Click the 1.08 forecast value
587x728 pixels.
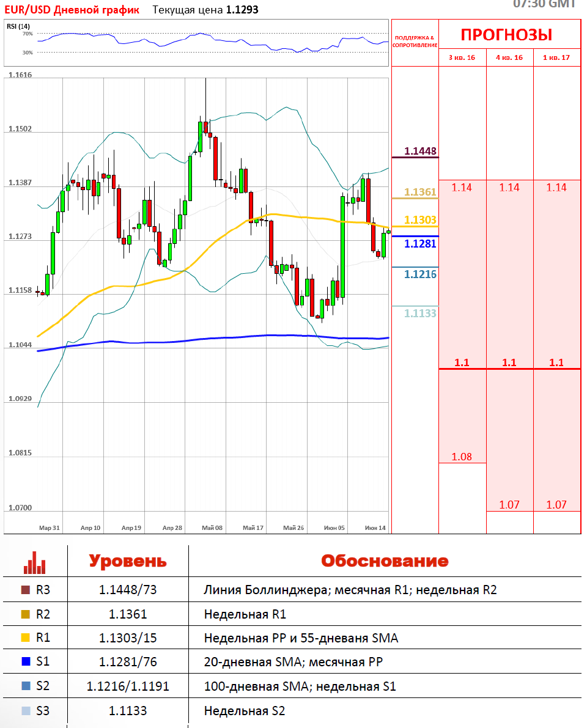coord(462,457)
